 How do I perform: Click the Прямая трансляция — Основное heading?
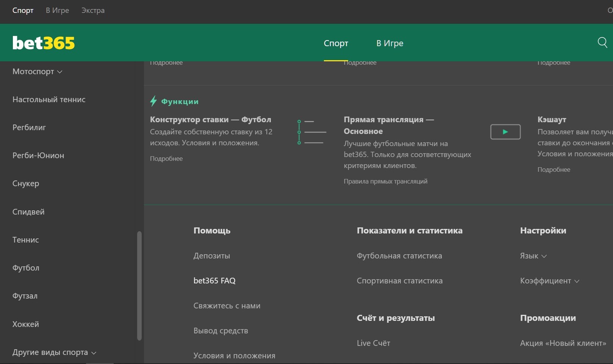[389, 125]
